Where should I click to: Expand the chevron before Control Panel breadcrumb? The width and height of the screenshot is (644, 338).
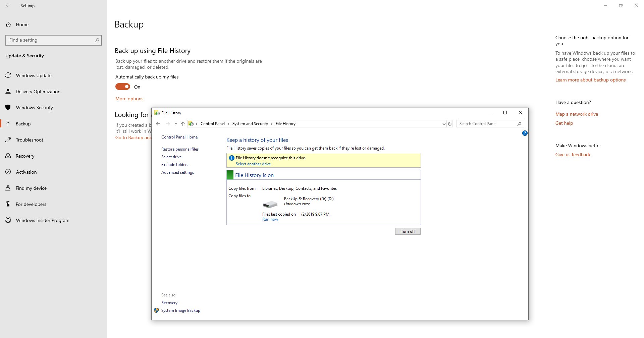pyautogui.click(x=197, y=124)
